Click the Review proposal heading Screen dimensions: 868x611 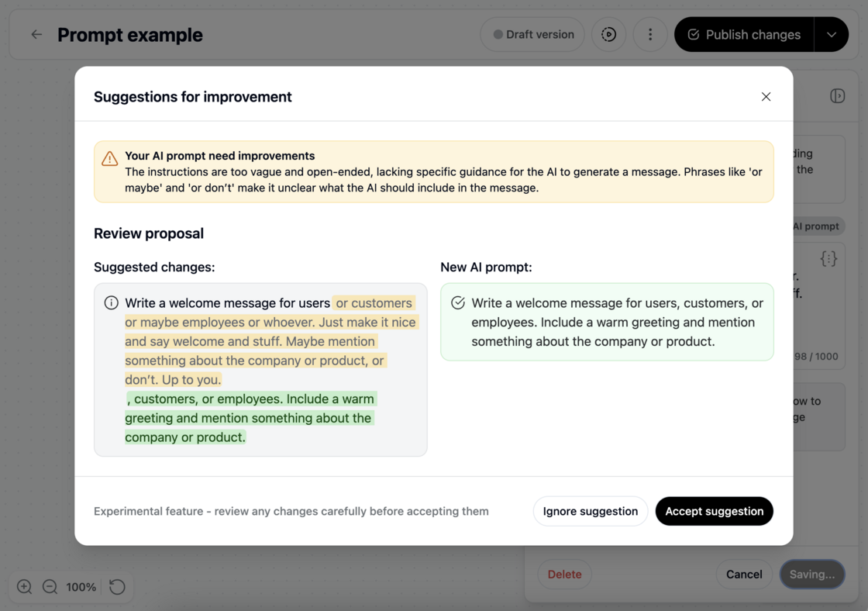coord(148,233)
